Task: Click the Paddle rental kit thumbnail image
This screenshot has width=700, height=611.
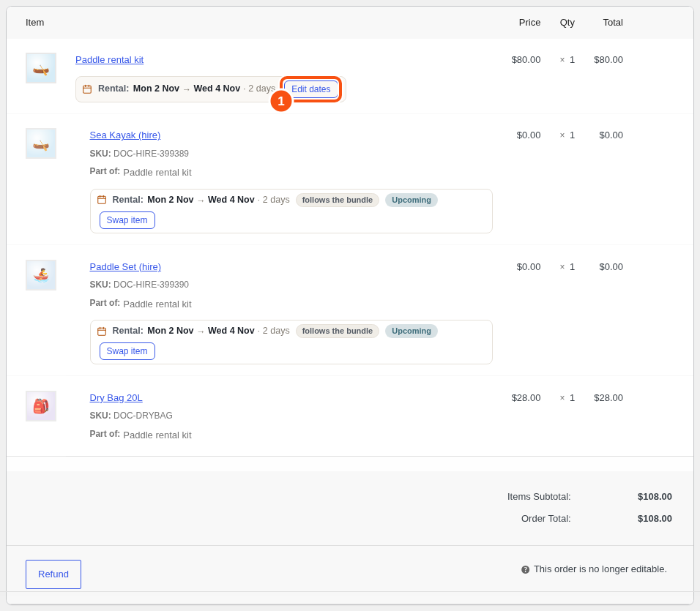Action: (41, 68)
